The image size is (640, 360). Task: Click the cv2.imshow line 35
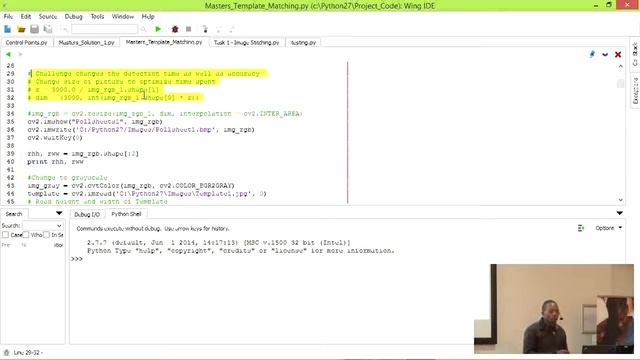tap(95, 122)
